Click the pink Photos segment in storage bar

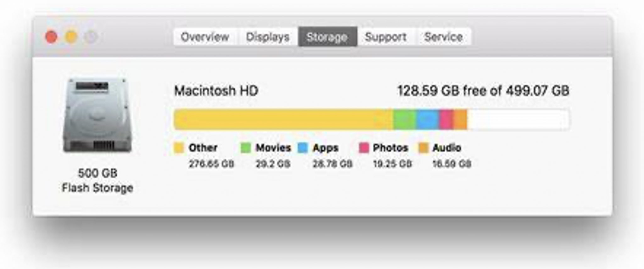(446, 119)
